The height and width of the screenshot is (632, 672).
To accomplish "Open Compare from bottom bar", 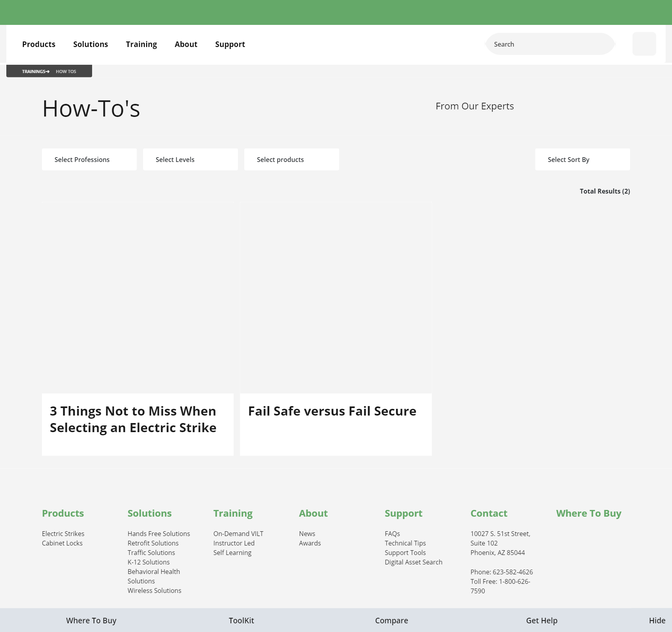I will click(392, 621).
